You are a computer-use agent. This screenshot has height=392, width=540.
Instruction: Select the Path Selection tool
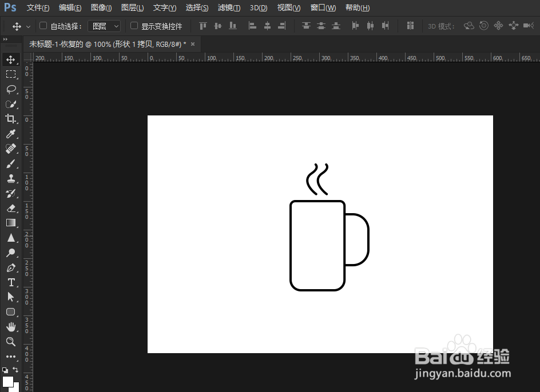(x=11, y=297)
